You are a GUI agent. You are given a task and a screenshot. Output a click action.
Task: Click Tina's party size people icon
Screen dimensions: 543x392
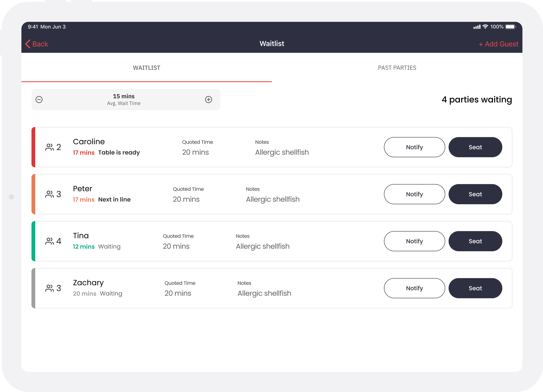pyautogui.click(x=49, y=241)
